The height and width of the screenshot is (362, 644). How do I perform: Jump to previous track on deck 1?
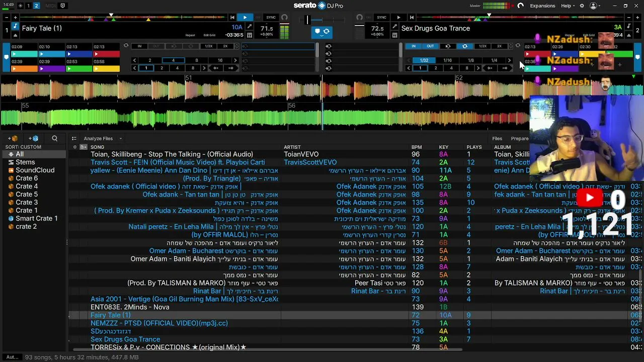coord(232,18)
